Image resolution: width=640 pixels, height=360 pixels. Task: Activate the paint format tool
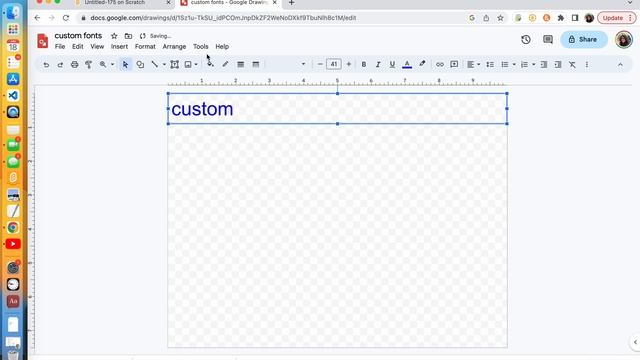(88, 64)
